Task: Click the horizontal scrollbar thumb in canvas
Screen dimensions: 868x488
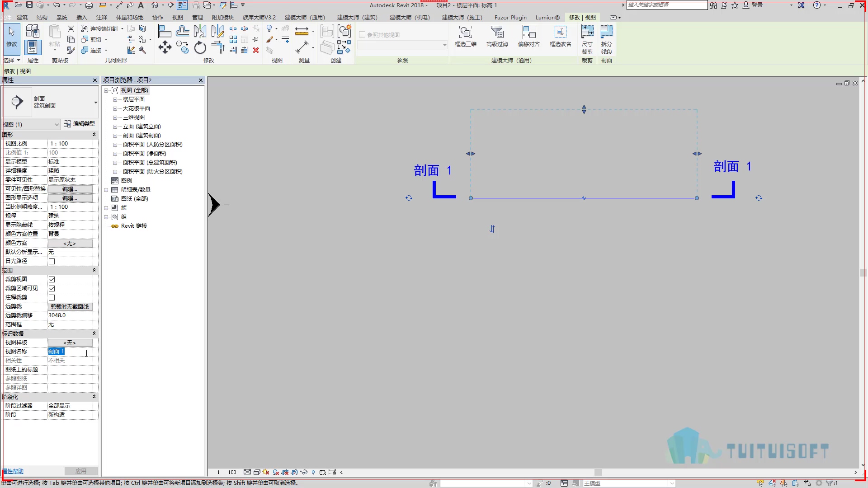Action: (x=598, y=472)
